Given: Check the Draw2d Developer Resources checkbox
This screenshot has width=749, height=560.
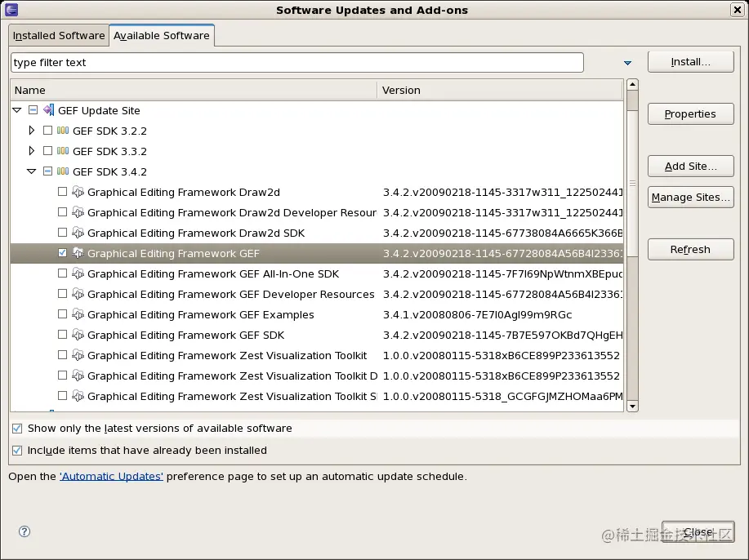Looking at the screenshot, I should pyautogui.click(x=62, y=212).
